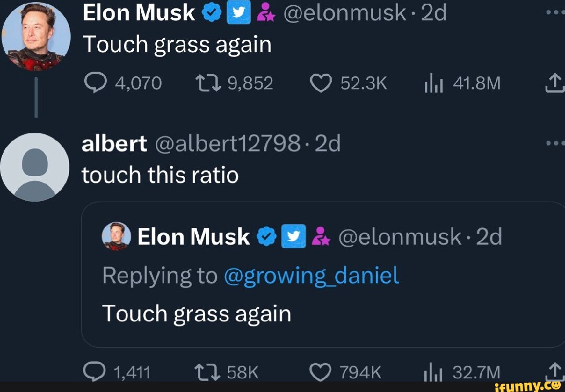
Task: Click the affiliate badge next to the verification icons
Action: point(267,13)
